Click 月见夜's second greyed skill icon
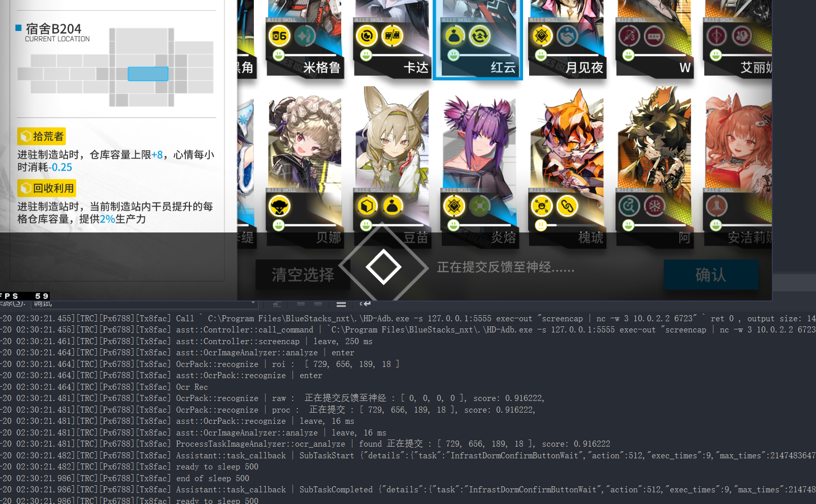 click(567, 36)
